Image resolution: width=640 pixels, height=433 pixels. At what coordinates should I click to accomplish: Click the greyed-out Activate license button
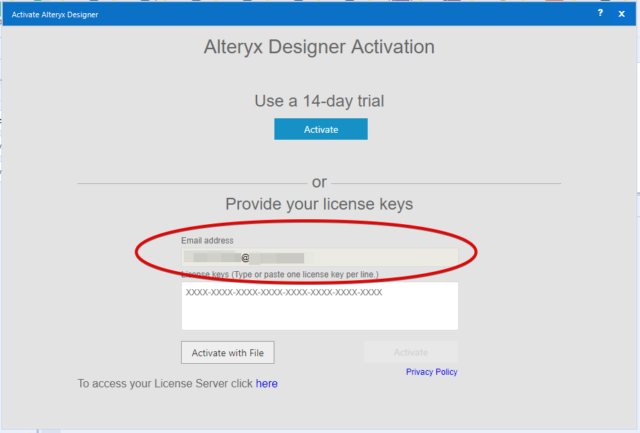411,352
